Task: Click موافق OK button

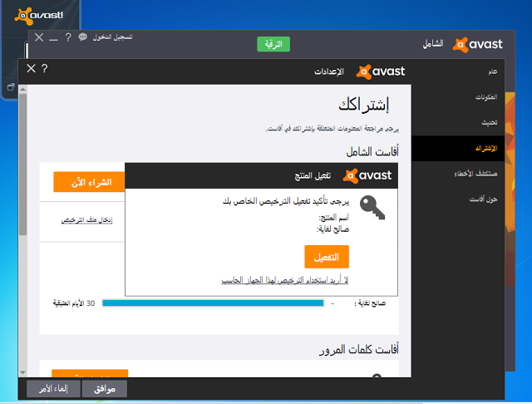Action: [105, 389]
